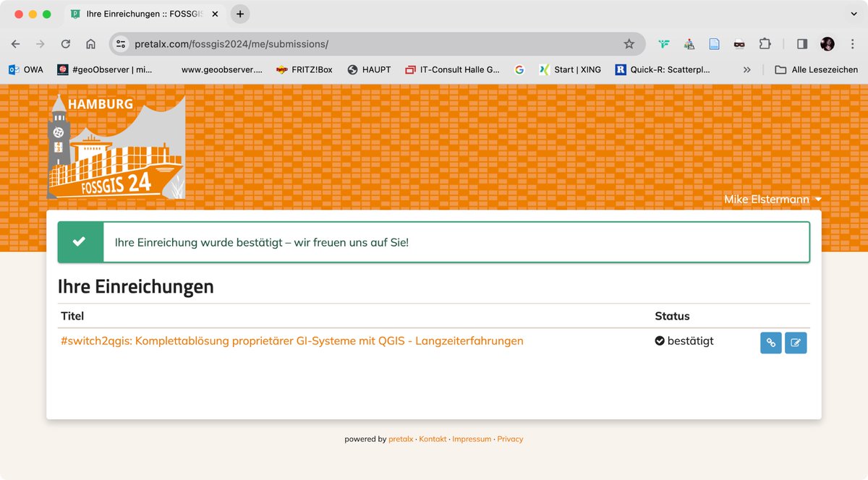Open the Mike Elstermann user dropdown
The width and height of the screenshot is (868, 480).
coord(773,200)
